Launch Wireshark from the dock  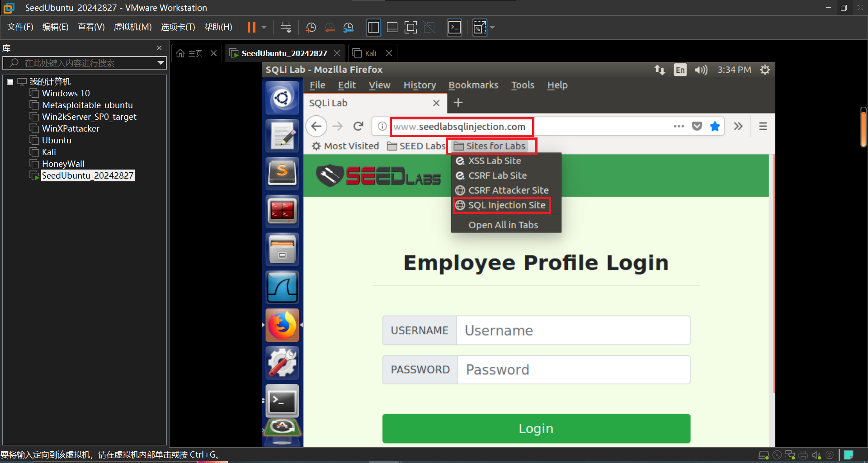282,287
